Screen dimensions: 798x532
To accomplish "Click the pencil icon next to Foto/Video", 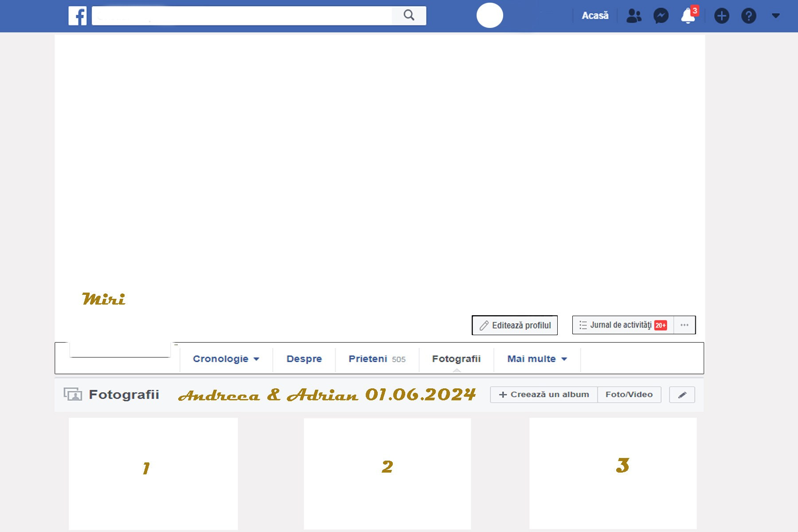I will (x=682, y=394).
